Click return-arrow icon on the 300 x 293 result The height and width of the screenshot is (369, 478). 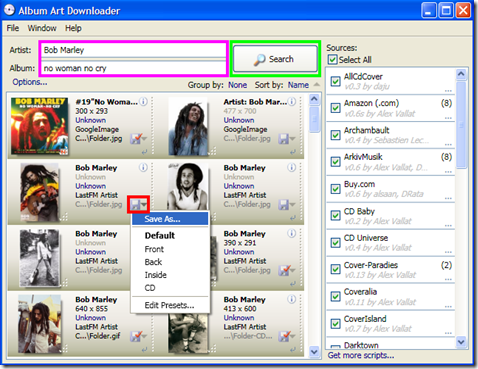pyautogui.click(x=144, y=152)
